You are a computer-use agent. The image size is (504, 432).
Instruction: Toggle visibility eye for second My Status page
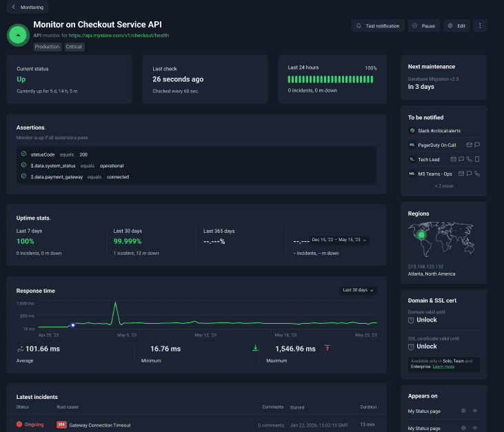coord(475,428)
